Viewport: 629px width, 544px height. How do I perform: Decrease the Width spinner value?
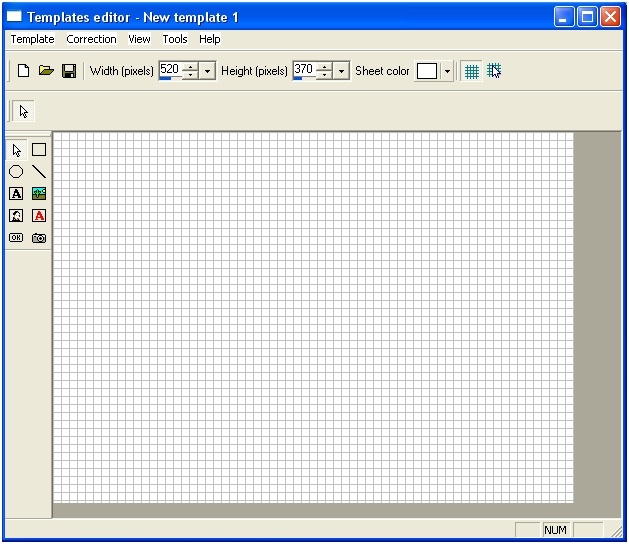191,75
